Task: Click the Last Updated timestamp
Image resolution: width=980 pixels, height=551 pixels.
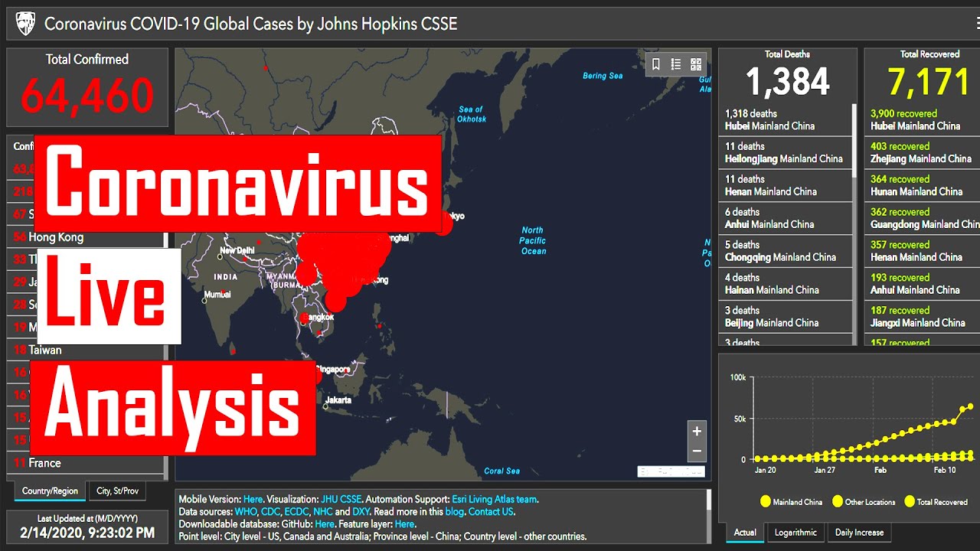Action: tap(87, 533)
